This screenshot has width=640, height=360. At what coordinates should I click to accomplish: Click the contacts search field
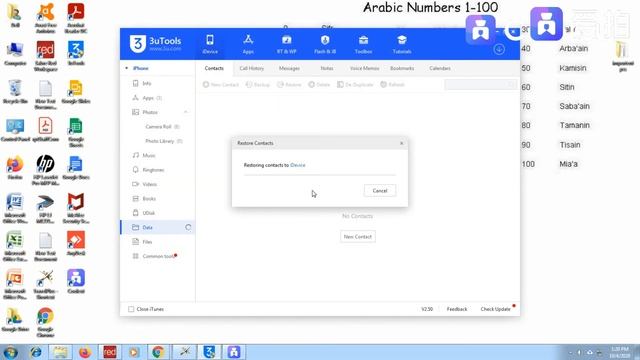tap(480, 84)
